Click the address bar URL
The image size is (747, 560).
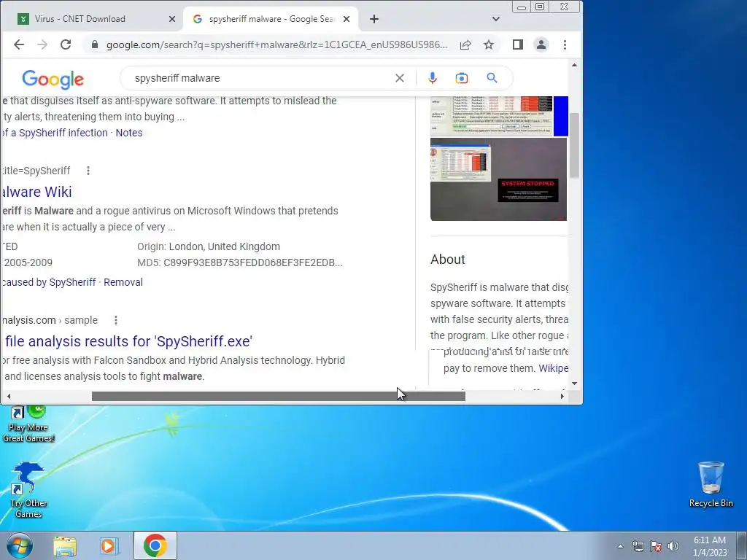coord(276,44)
